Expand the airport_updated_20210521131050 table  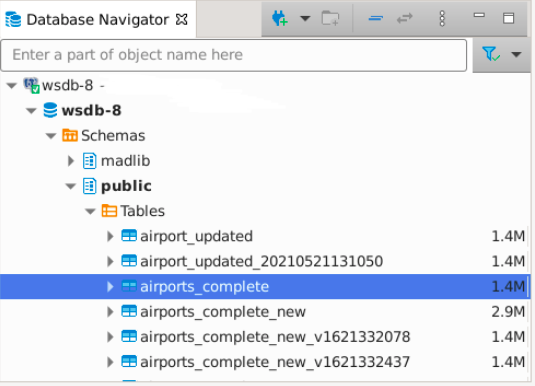pyautogui.click(x=110, y=261)
